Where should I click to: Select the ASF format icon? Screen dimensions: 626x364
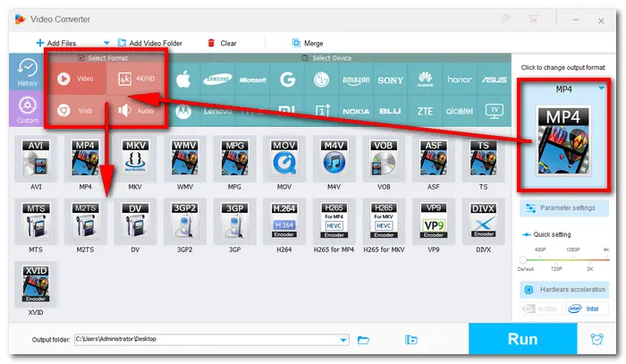pos(433,158)
